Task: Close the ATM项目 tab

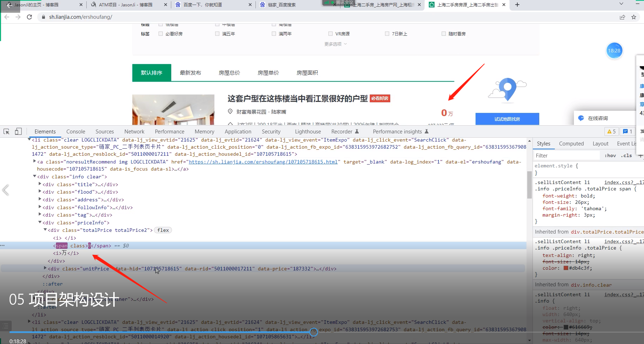Action: coord(166,5)
